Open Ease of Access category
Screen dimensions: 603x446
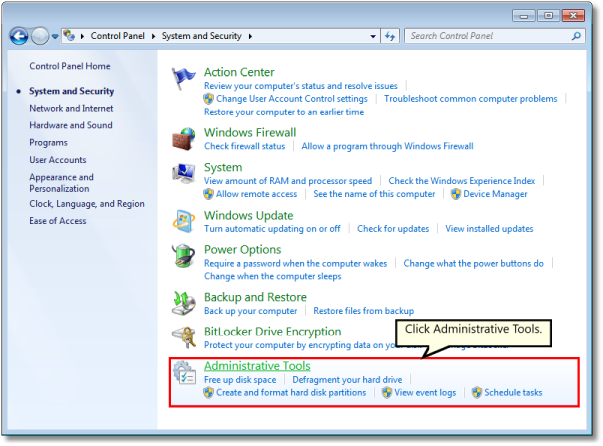tap(58, 221)
